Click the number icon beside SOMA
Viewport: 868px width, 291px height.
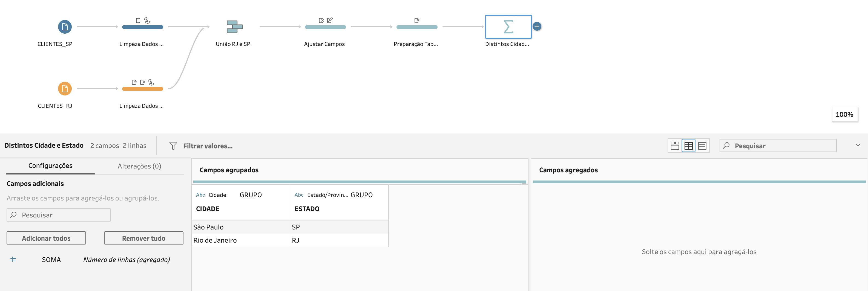(13, 259)
